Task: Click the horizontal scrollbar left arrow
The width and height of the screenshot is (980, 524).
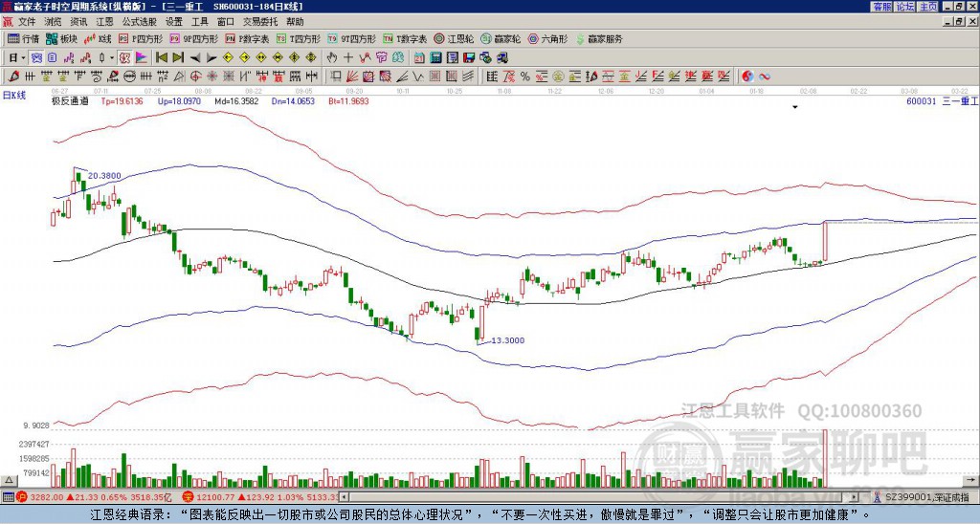Action: [344, 497]
